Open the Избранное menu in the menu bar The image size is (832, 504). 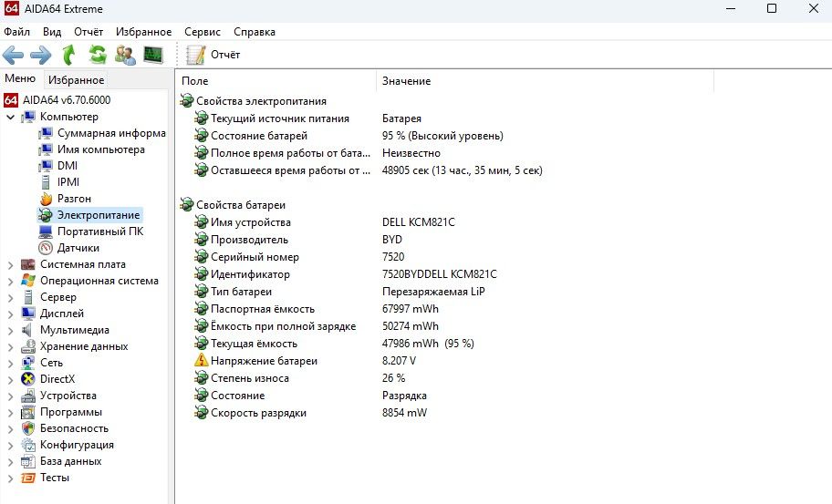[x=144, y=32]
